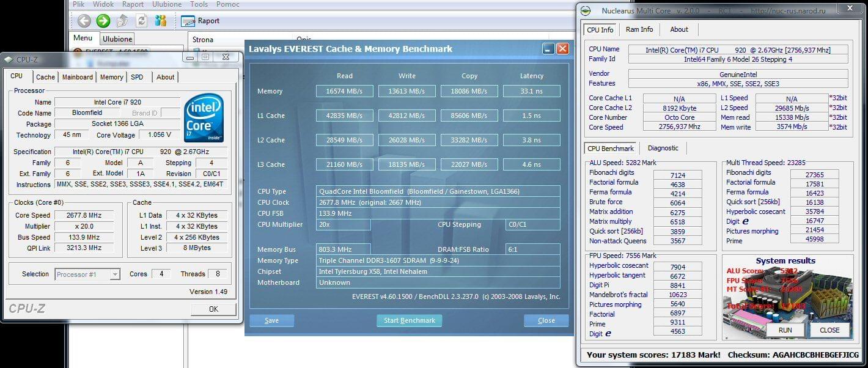Click the L2 Cache Copy value 33282 MB/s
This screenshot has height=368, width=868.
[469, 140]
